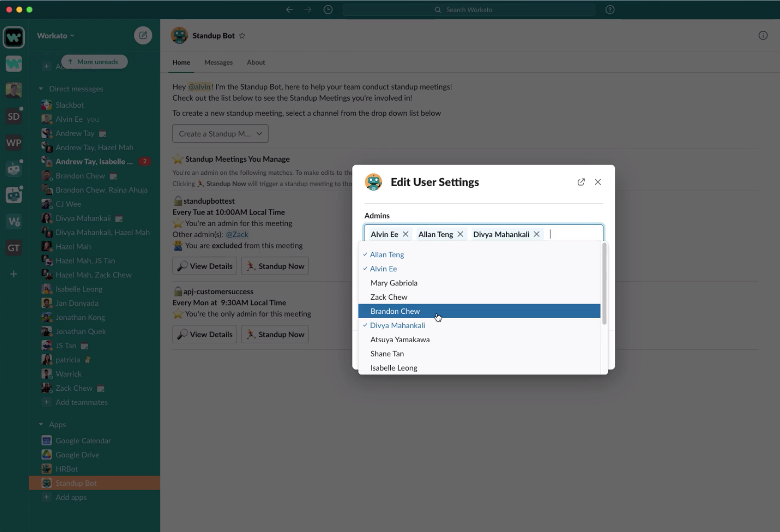Open the Workato workspace menu
780x532 pixels.
55,35
